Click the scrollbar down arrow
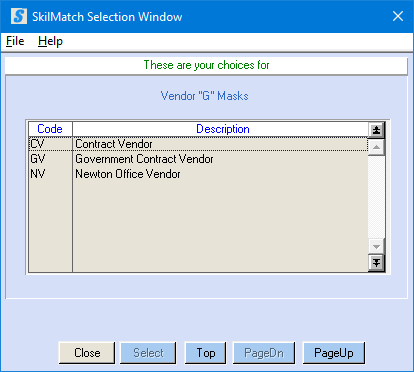The height and width of the screenshot is (372, 414). tap(376, 247)
